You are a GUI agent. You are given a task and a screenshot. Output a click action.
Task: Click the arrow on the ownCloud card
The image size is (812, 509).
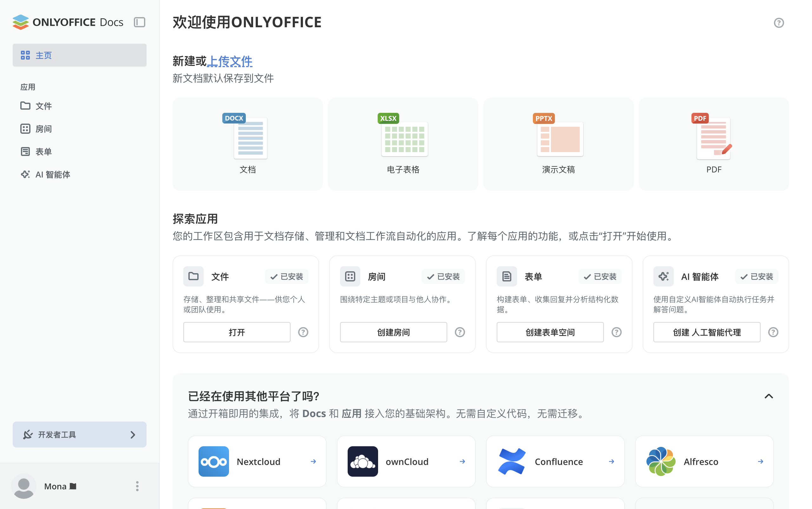(x=462, y=461)
